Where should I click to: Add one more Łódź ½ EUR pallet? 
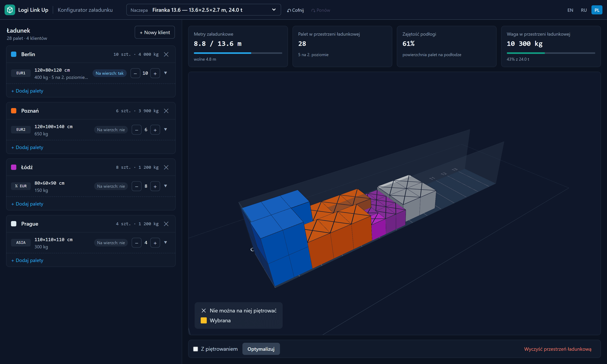click(x=155, y=186)
